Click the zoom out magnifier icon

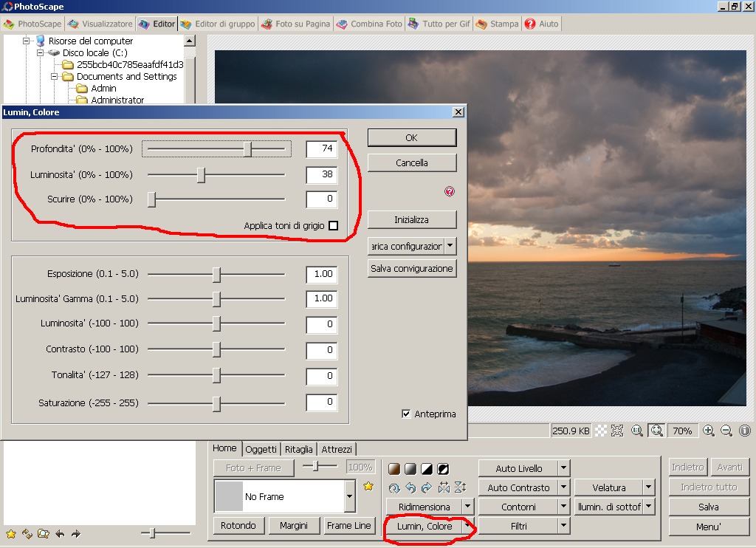point(726,431)
